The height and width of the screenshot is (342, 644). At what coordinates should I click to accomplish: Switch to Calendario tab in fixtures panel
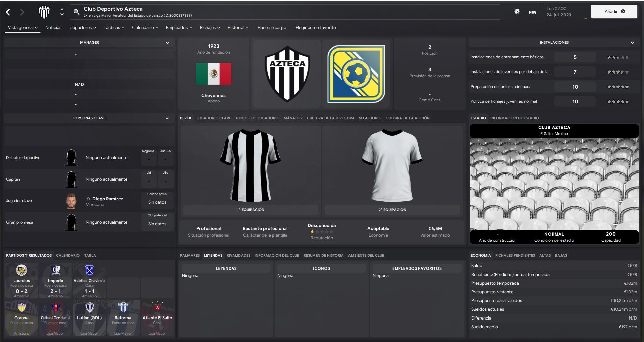point(68,255)
